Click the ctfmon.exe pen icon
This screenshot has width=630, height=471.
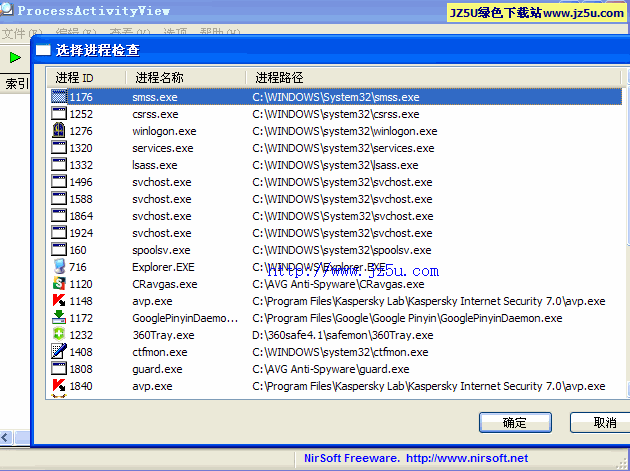(x=59, y=352)
